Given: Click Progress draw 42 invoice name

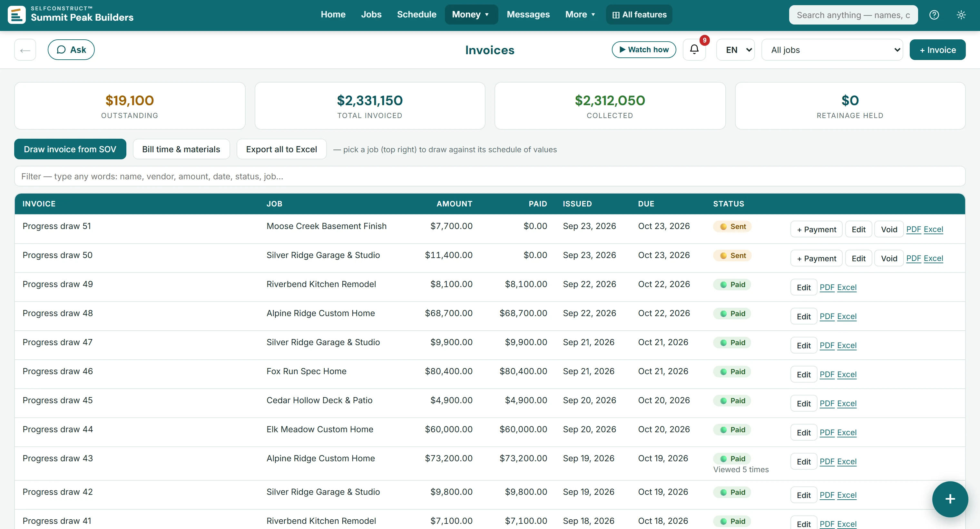Looking at the screenshot, I should pos(57,492).
